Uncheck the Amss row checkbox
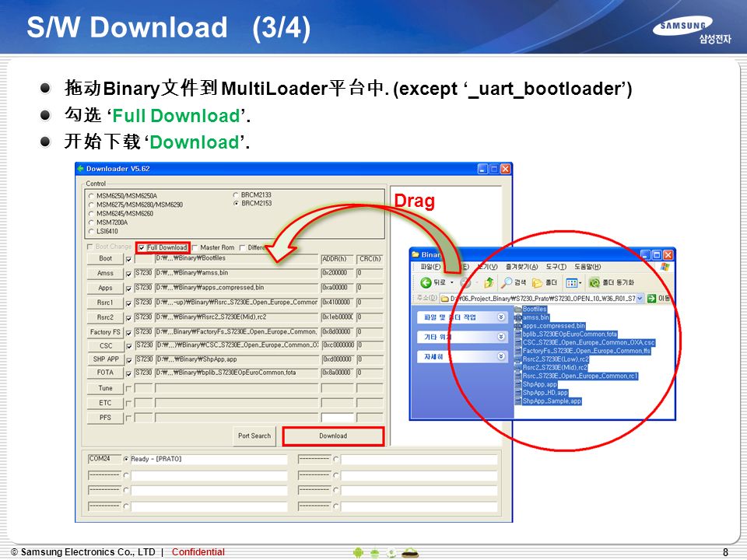The width and height of the screenshot is (747, 560). click(128, 275)
